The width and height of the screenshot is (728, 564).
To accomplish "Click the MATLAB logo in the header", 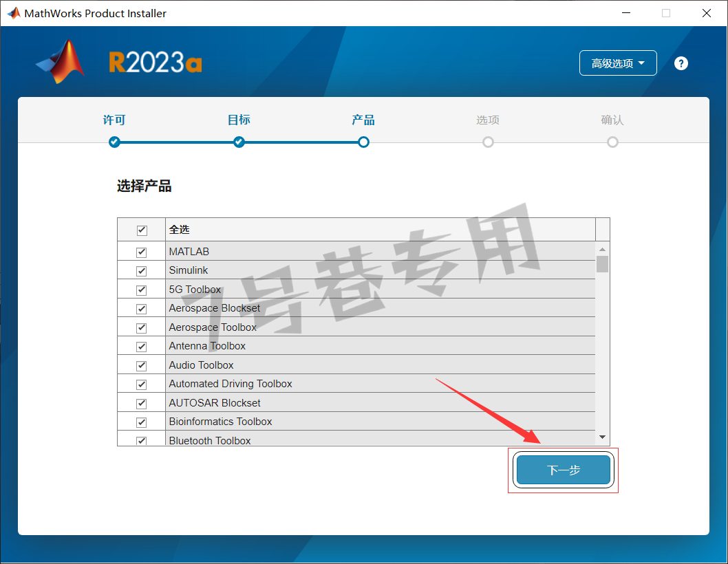I will pos(61,62).
